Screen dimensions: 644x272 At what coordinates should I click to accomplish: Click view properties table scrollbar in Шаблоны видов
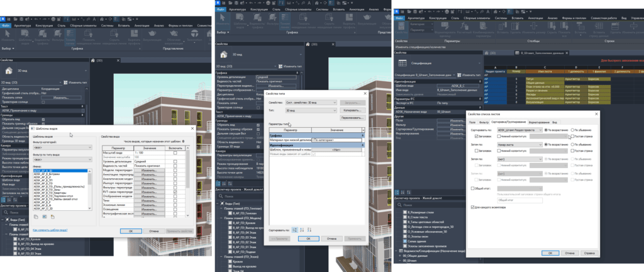187,181
